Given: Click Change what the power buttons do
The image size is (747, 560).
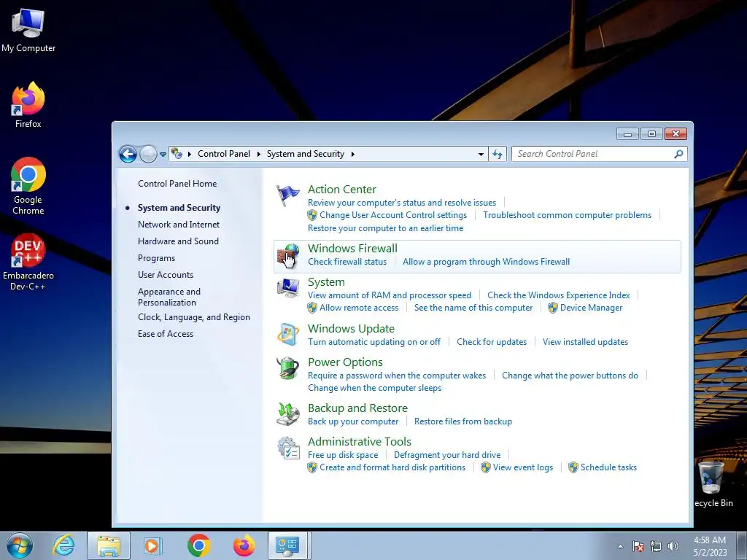Looking at the screenshot, I should (x=570, y=376).
